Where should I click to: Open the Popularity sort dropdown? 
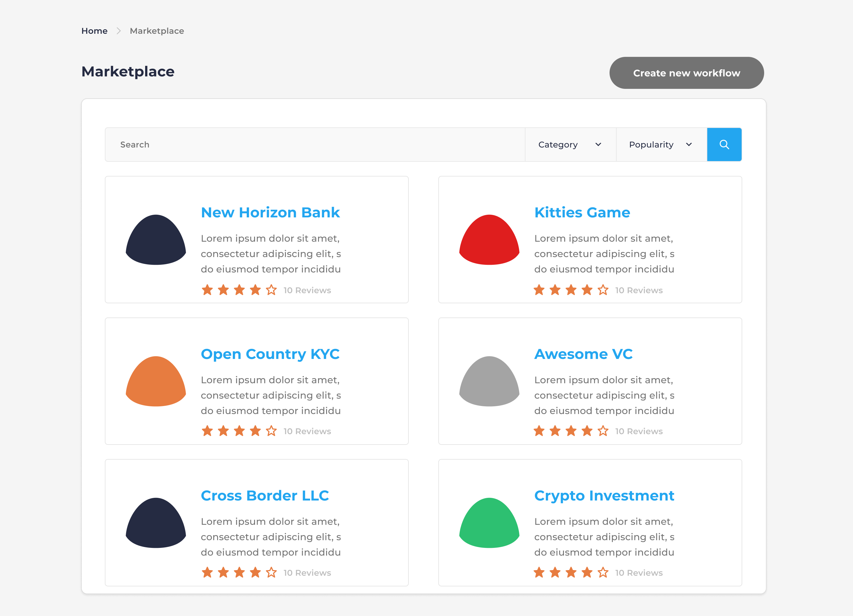coord(661,145)
